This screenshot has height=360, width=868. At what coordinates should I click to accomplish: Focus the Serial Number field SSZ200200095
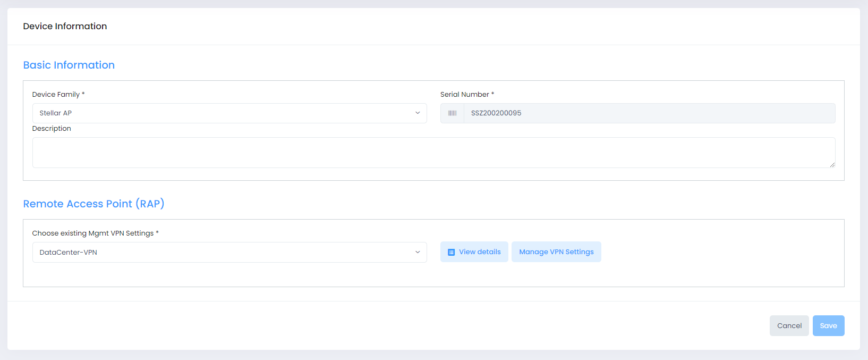[649, 113]
